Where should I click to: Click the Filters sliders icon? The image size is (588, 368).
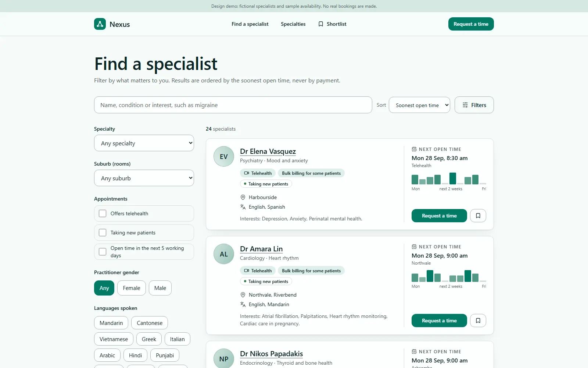[465, 105]
